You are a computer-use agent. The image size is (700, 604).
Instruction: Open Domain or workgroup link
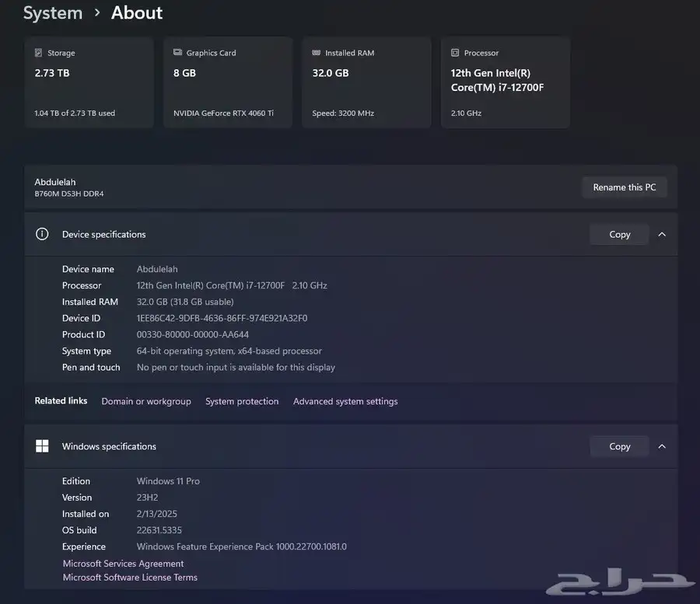146,401
